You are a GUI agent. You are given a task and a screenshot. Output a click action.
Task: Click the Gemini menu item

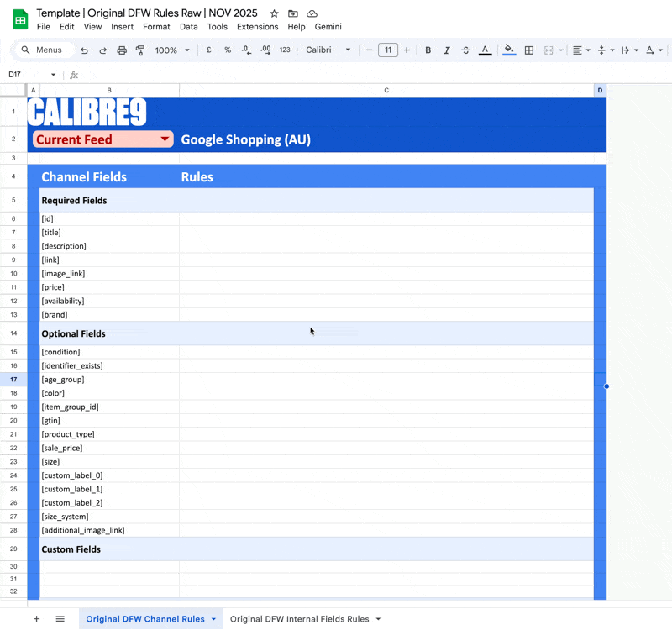click(328, 27)
